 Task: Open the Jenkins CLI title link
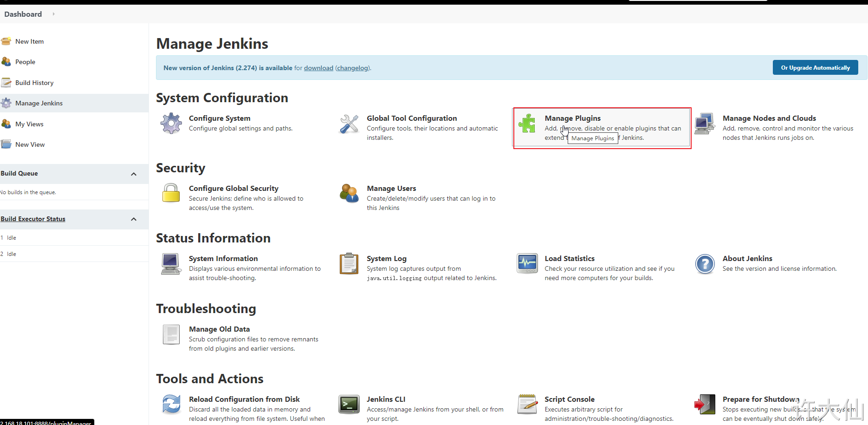386,399
